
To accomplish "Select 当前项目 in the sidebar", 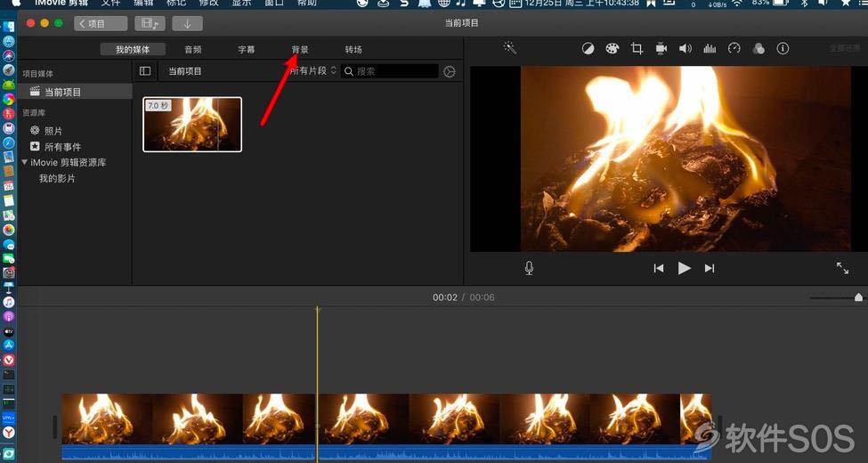I will coord(76,92).
